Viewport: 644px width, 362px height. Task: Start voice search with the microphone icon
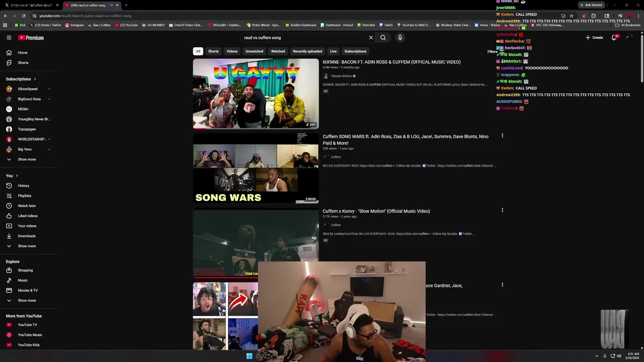(x=400, y=38)
